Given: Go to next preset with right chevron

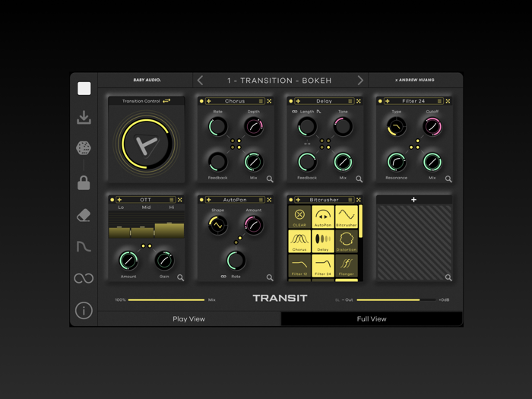Looking at the screenshot, I should click(x=360, y=81).
